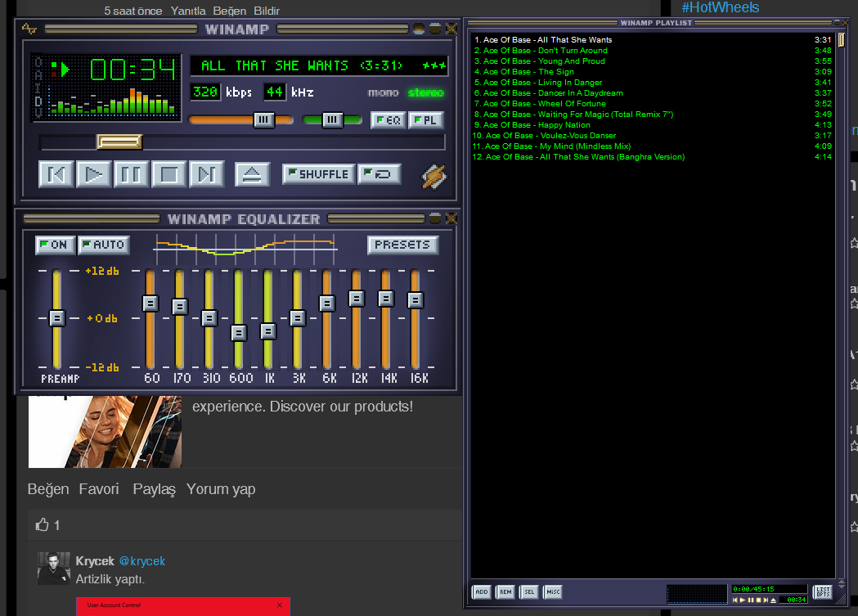The height and width of the screenshot is (616, 858).
Task: Open the LIST OPTS menu in playlist
Action: click(823, 592)
